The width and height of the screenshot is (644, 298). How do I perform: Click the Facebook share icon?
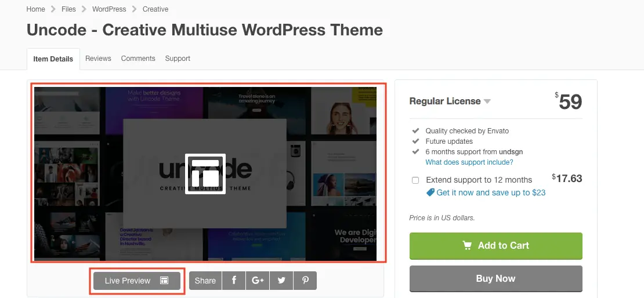234,281
